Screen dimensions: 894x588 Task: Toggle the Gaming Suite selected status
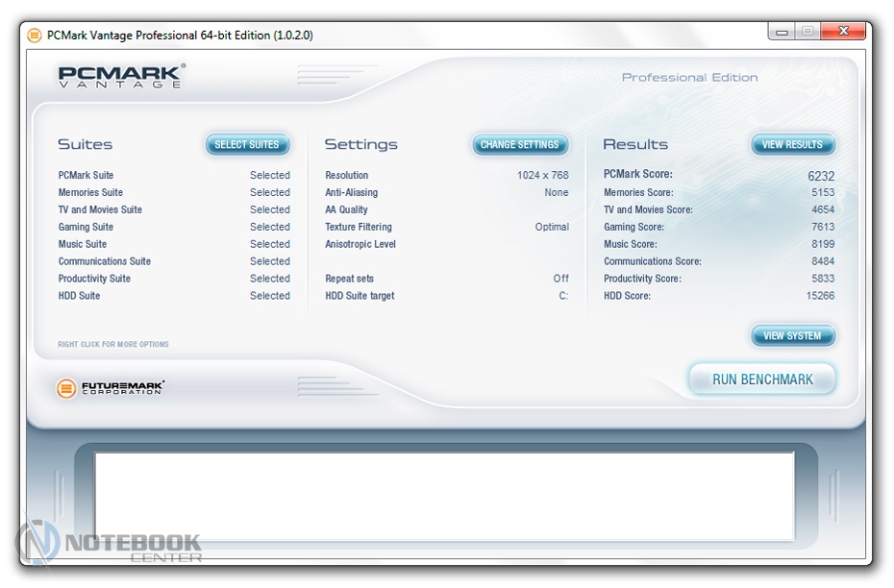click(269, 228)
